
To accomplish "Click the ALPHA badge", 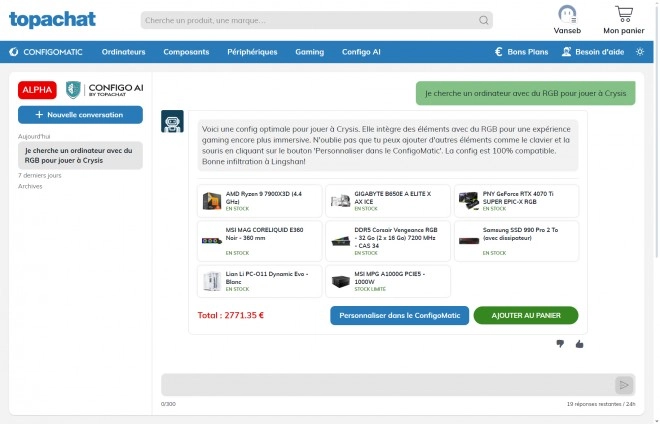I will [x=37, y=90].
